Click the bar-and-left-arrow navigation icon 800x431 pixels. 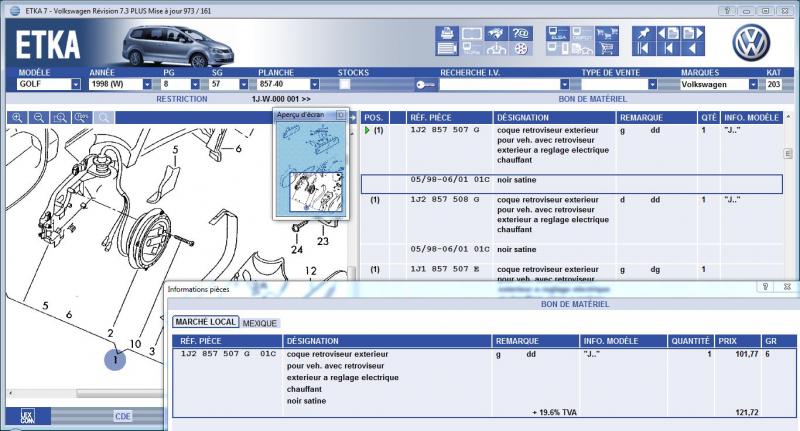668,49
